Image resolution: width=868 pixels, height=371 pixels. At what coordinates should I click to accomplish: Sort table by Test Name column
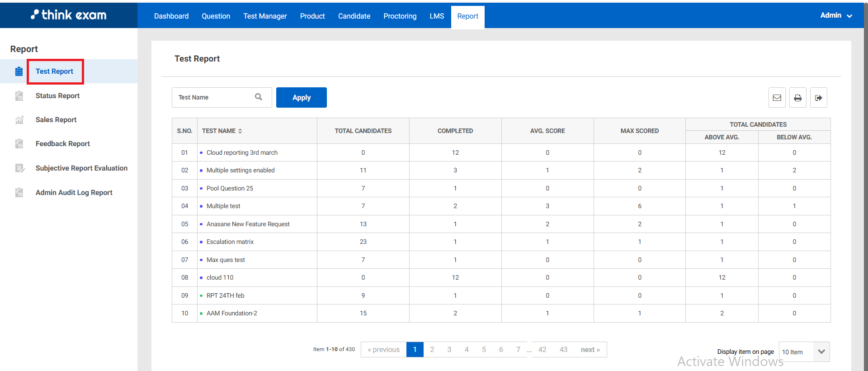[240, 131]
